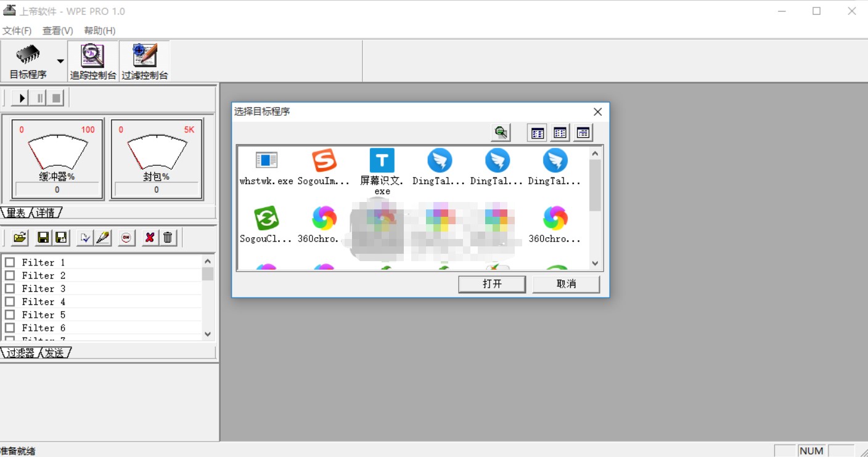Image resolution: width=868 pixels, height=457 pixels.
Task: Close the 选择目标程序 dialog
Action: (x=597, y=111)
